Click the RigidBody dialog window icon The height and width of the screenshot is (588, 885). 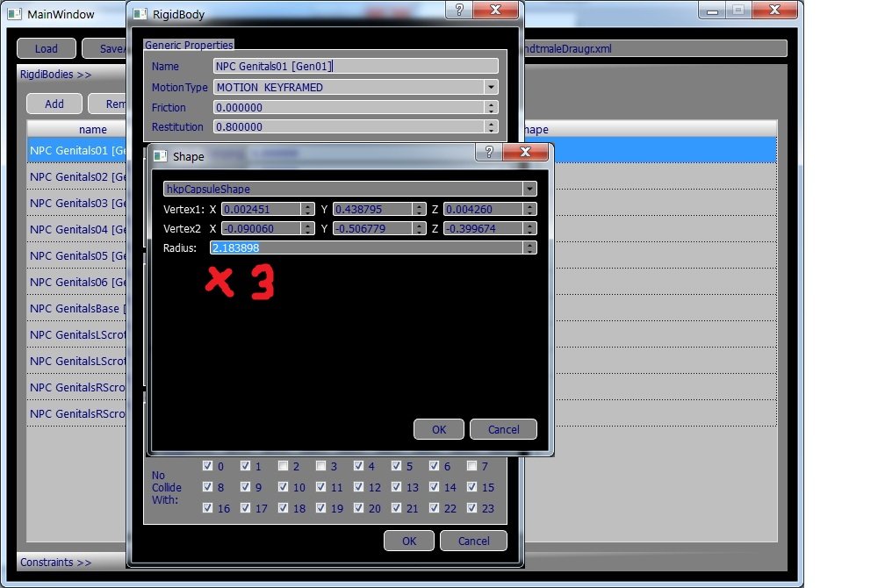(x=140, y=14)
